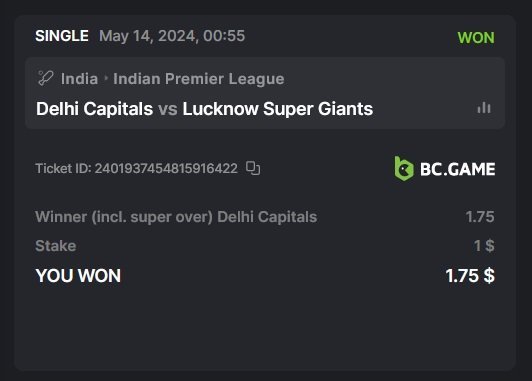The height and width of the screenshot is (381, 532).
Task: Click the cricket sport icon
Action: click(x=45, y=78)
